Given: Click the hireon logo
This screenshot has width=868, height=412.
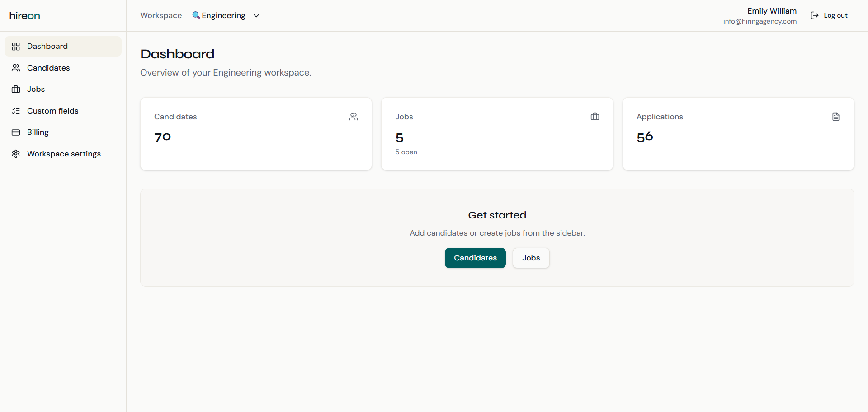Looking at the screenshot, I should pyautogui.click(x=24, y=15).
